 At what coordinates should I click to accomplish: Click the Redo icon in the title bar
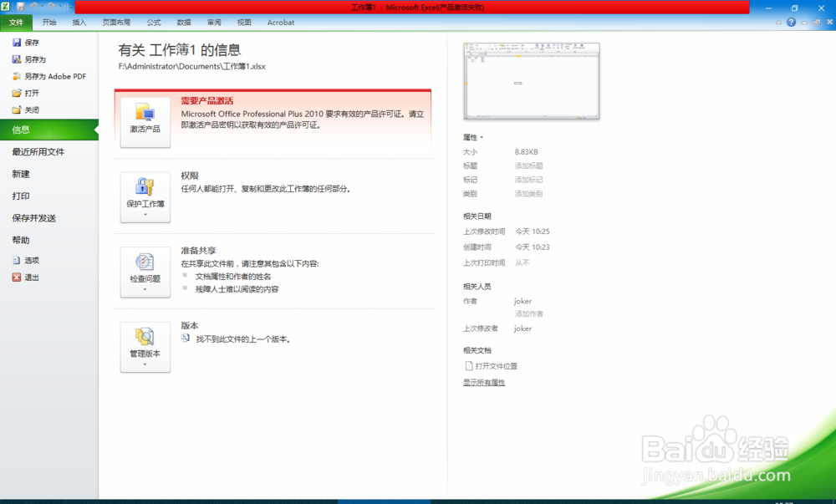coord(52,6)
